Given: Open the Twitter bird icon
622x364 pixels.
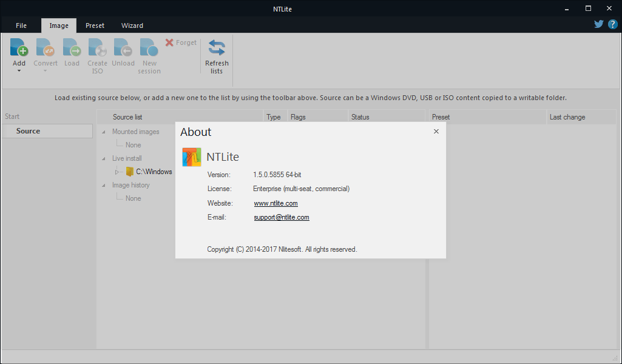Looking at the screenshot, I should (599, 24).
